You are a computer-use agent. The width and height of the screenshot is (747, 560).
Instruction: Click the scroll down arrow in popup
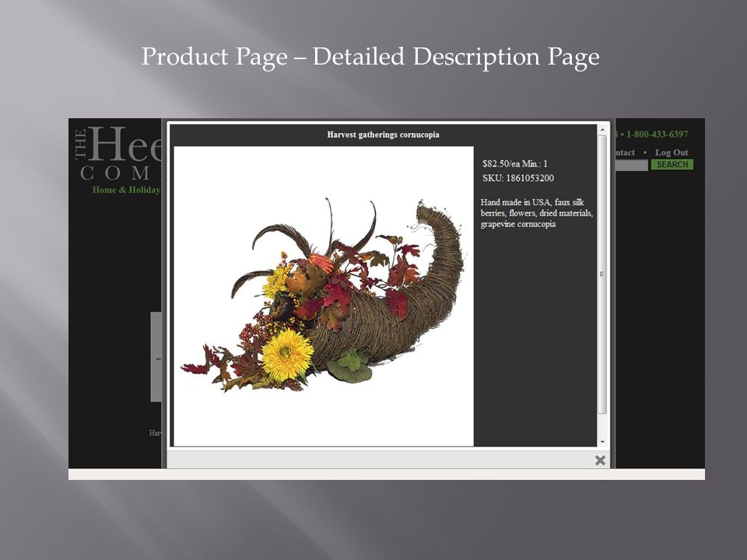click(x=602, y=442)
